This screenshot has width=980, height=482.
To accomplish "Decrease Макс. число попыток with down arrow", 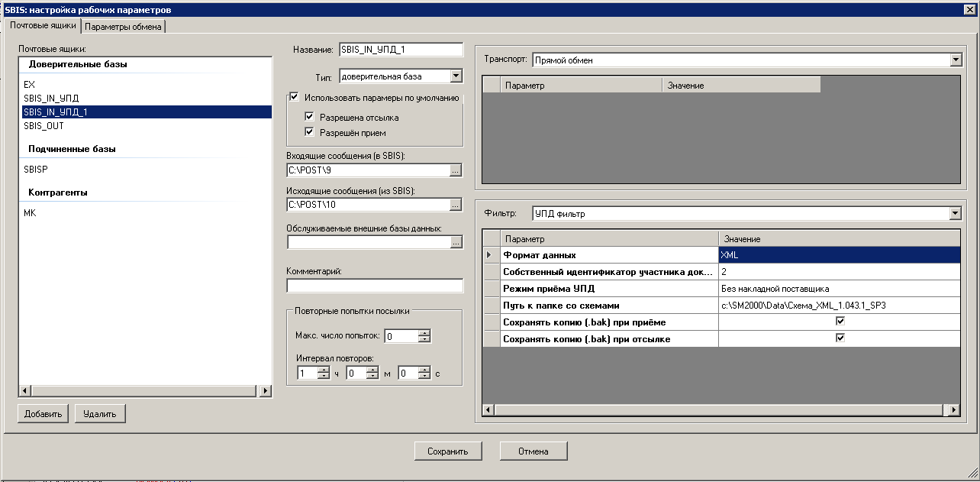I will pyautogui.click(x=425, y=339).
